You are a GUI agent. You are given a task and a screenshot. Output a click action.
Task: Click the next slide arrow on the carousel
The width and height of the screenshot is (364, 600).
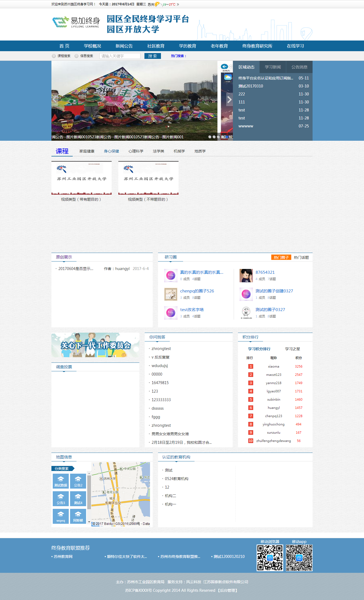[x=229, y=100]
